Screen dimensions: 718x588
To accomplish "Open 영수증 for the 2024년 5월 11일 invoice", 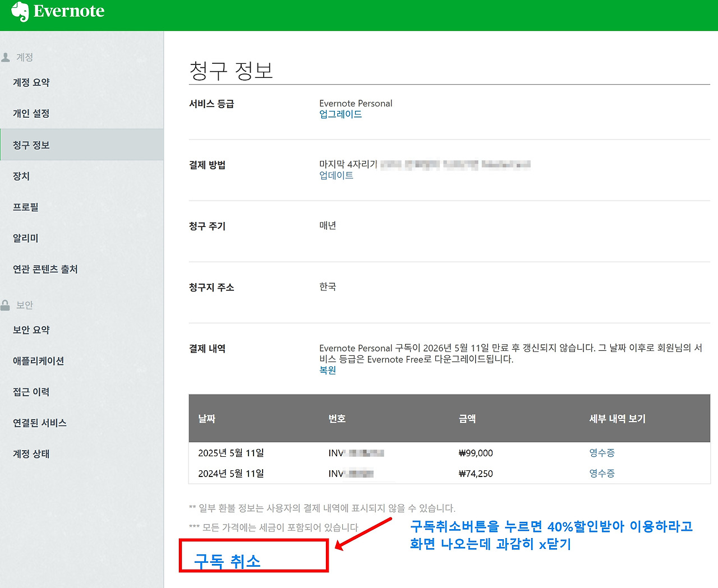I will tap(602, 474).
